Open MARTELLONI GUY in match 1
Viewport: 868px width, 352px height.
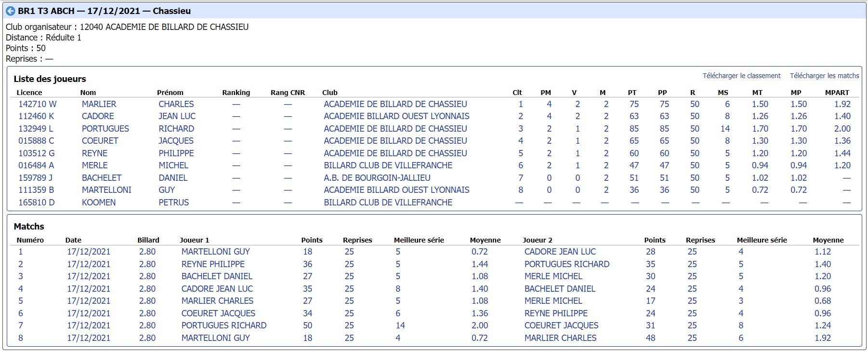pos(216,252)
